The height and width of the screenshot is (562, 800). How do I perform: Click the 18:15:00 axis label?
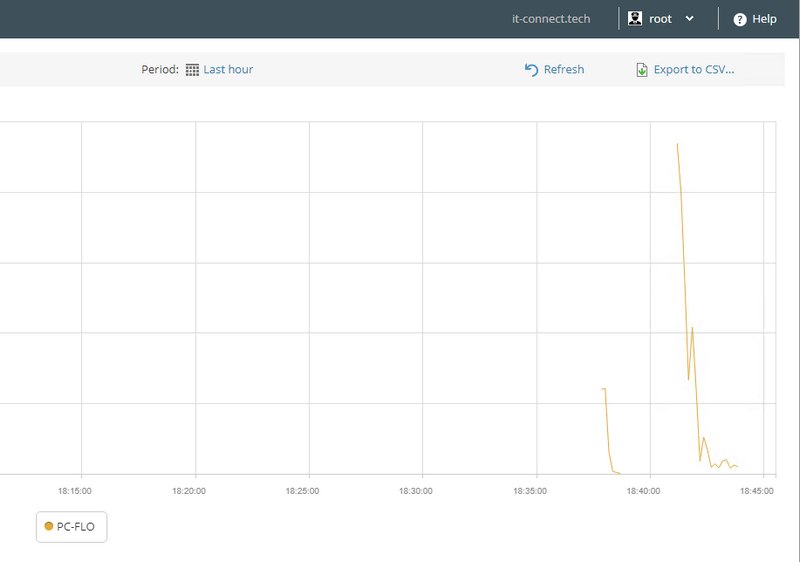pos(74,491)
